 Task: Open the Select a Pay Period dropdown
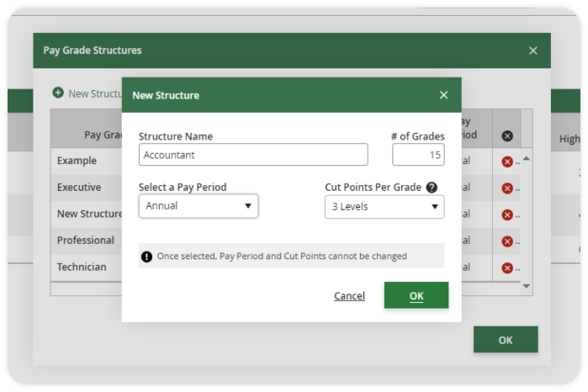click(x=199, y=206)
